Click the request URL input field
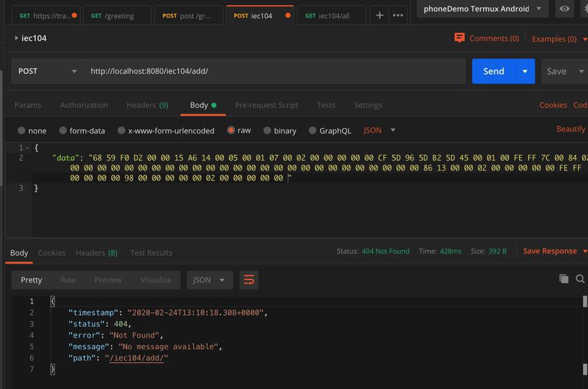588x389 pixels. pyautogui.click(x=274, y=71)
